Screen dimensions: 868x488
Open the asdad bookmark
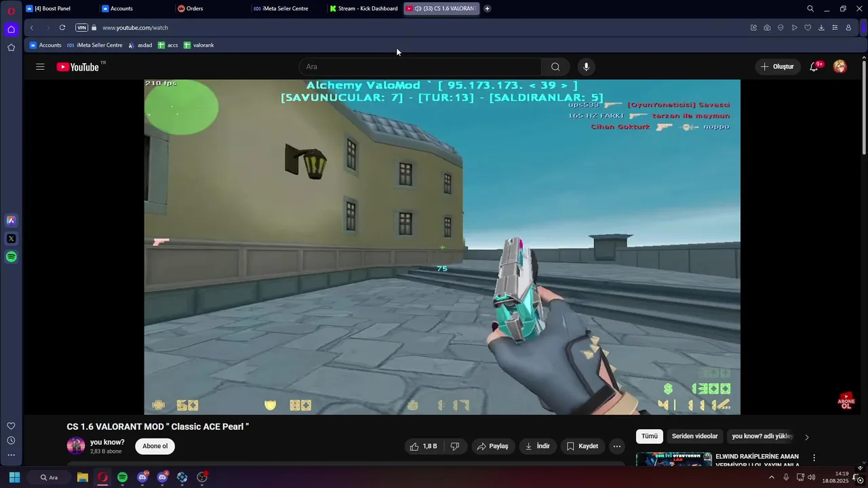point(140,45)
